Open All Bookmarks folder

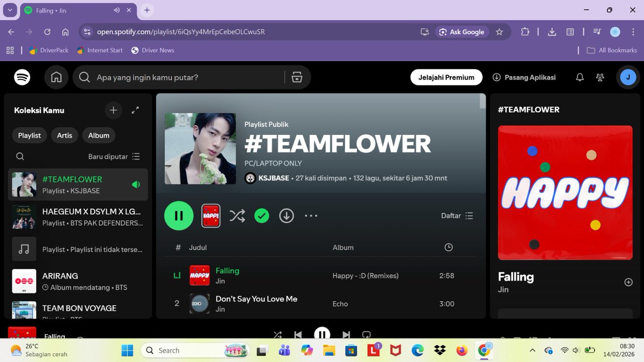(612, 50)
